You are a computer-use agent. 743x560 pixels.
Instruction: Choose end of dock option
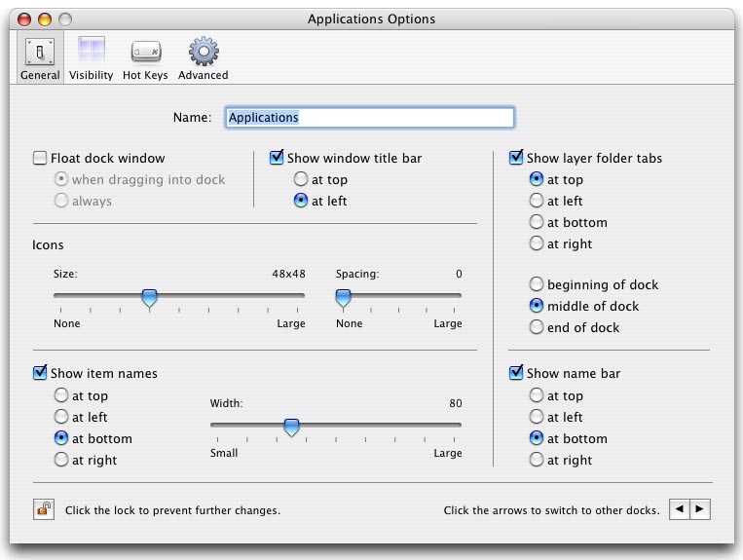[x=536, y=327]
